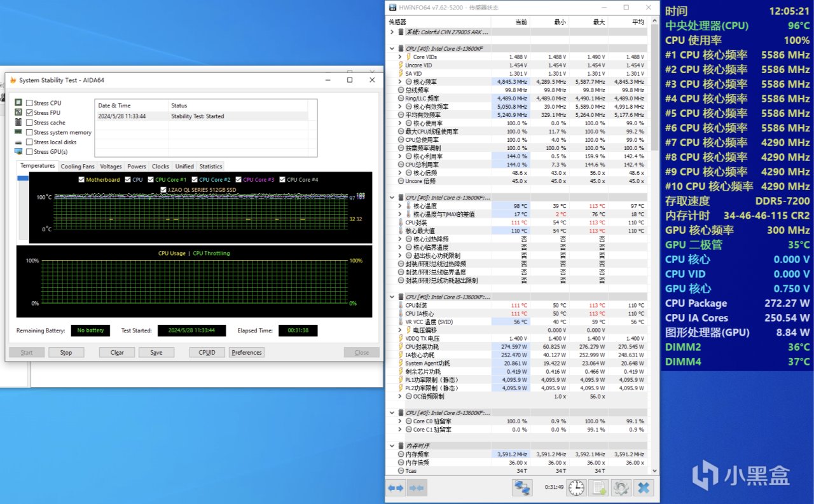Open the Powers tab
This screenshot has height=504, width=814.
click(x=137, y=167)
